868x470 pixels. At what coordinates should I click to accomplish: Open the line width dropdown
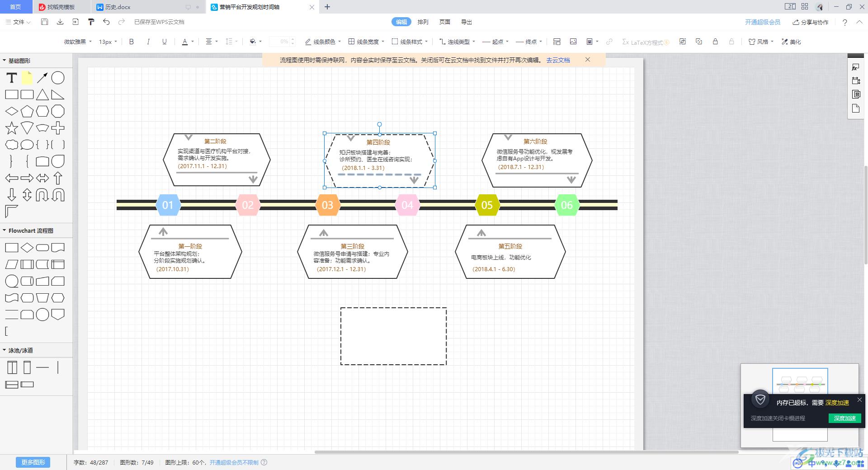click(366, 42)
